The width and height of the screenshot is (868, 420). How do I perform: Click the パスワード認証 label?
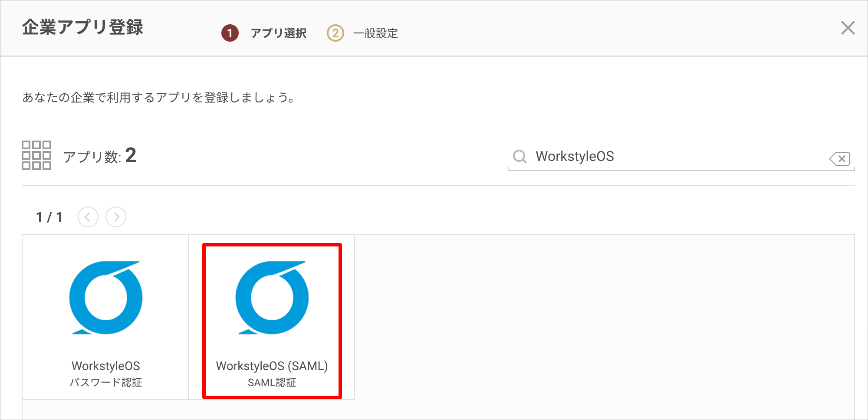(x=106, y=382)
